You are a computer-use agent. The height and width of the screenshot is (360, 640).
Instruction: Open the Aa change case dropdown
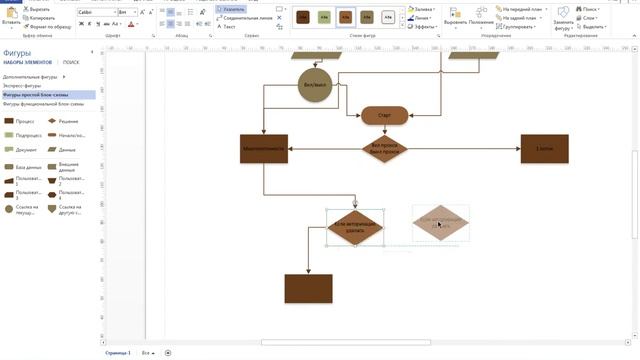[x=116, y=24]
